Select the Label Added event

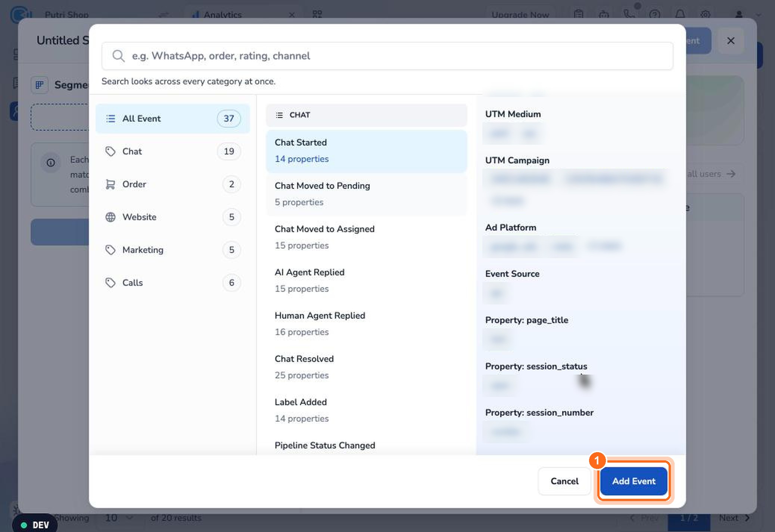pos(366,410)
